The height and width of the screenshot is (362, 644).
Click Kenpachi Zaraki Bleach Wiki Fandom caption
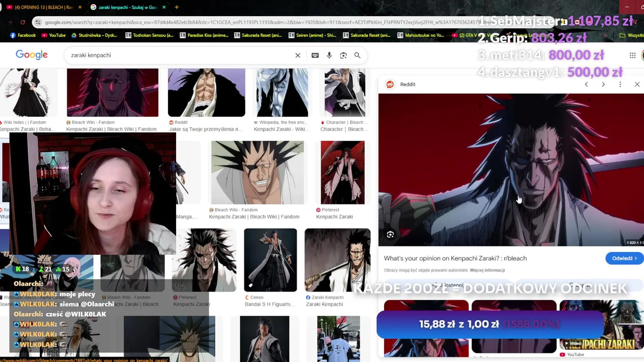click(x=254, y=217)
